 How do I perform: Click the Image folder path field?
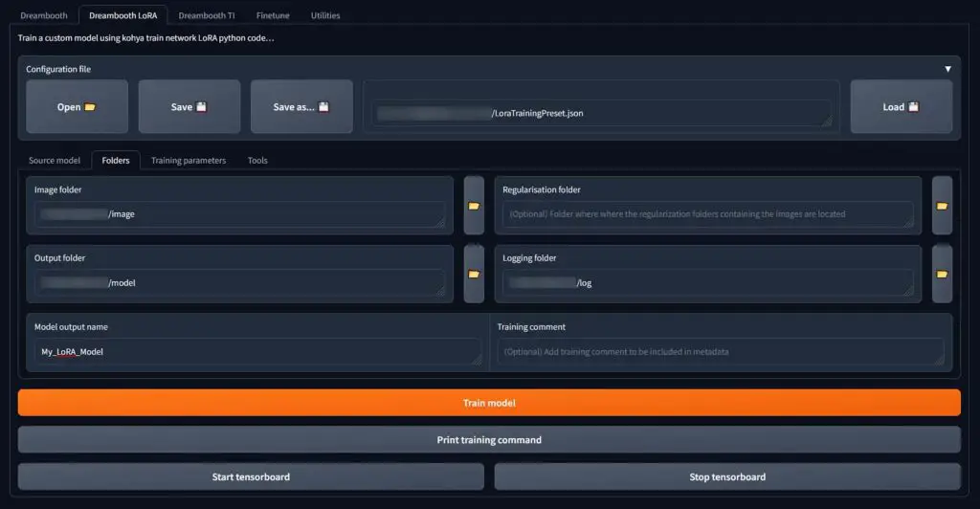pos(240,214)
